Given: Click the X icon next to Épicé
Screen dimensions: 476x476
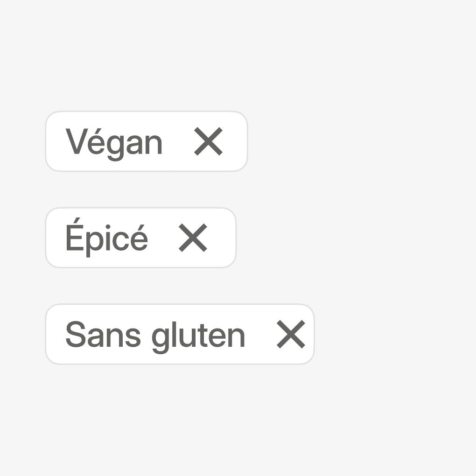Looking at the screenshot, I should 193,238.
